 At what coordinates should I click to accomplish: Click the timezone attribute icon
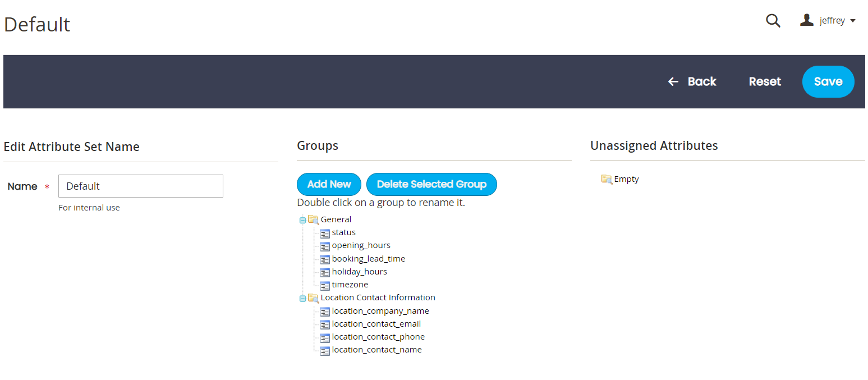[325, 285]
